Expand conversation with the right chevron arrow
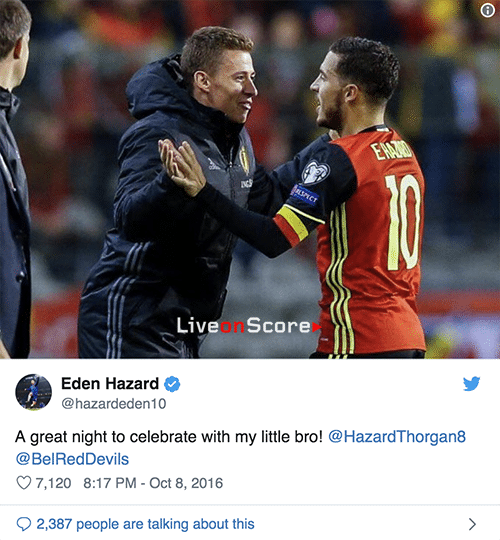The height and width of the screenshot is (540, 500). tap(472, 524)
